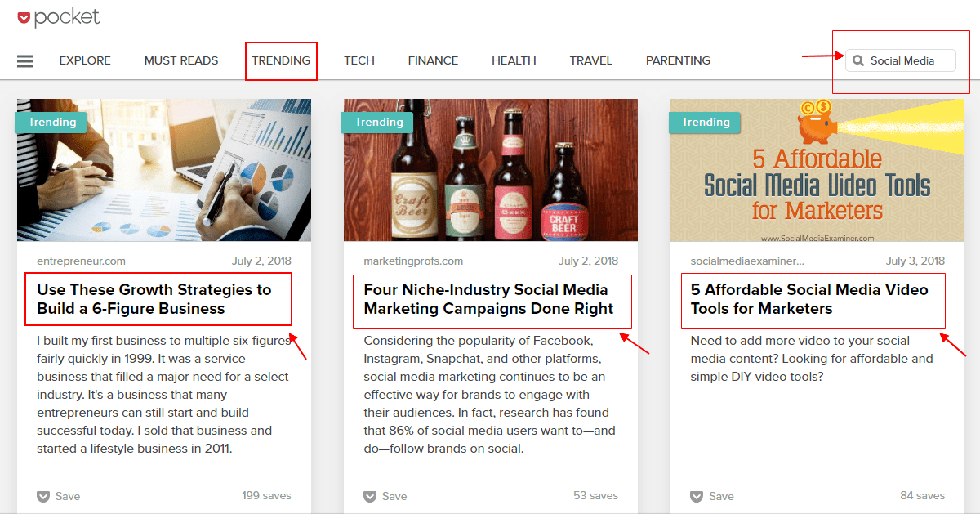
Task: Open 'Four Niche-Industry Social Media' article title
Action: (488, 299)
